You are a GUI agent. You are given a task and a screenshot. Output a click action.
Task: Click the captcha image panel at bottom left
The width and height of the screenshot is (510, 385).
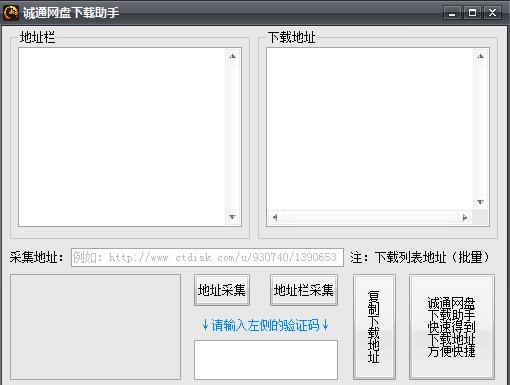click(95, 327)
